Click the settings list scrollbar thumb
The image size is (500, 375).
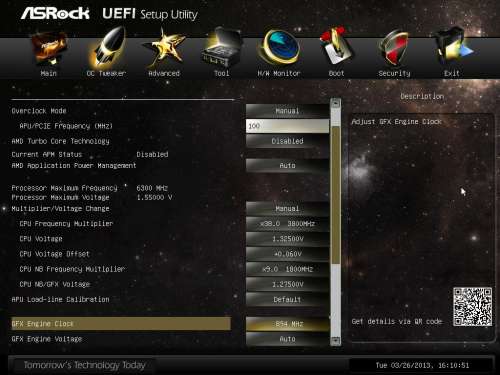[x=336, y=195]
